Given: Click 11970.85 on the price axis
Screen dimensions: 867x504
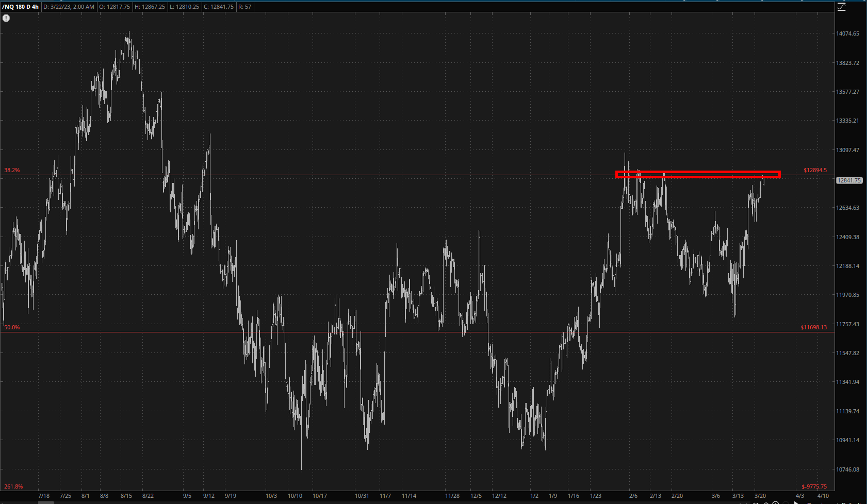Looking at the screenshot, I should (x=847, y=295).
